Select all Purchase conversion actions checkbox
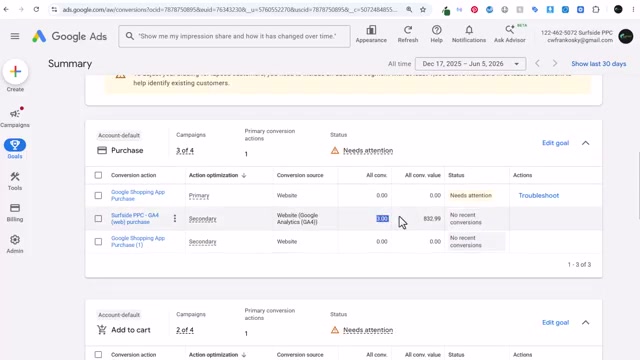The height and width of the screenshot is (360, 640). tap(98, 175)
